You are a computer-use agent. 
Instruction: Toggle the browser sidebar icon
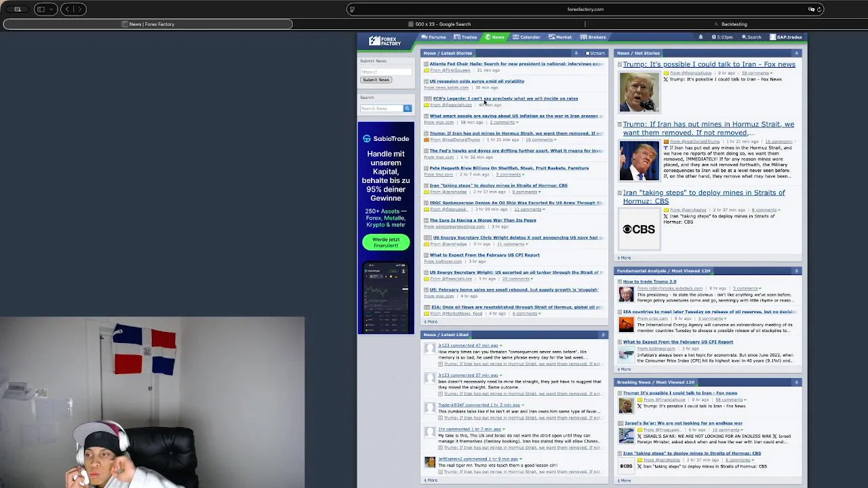point(41,9)
